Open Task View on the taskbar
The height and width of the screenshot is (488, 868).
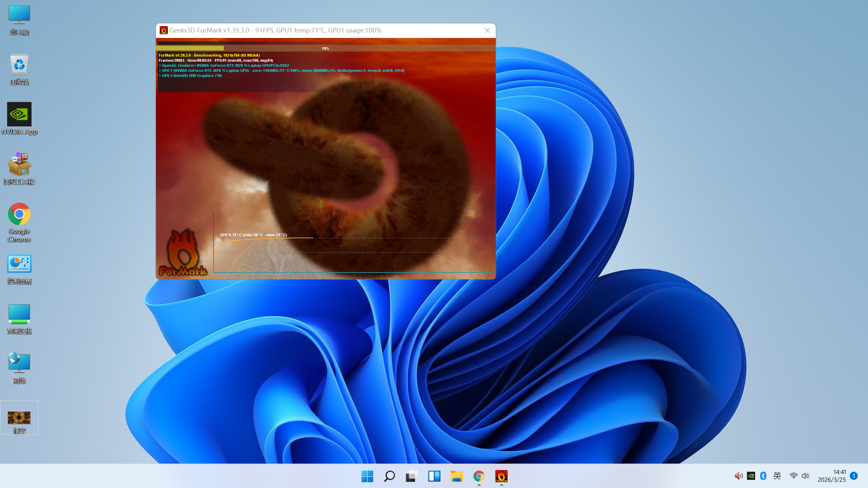(412, 476)
